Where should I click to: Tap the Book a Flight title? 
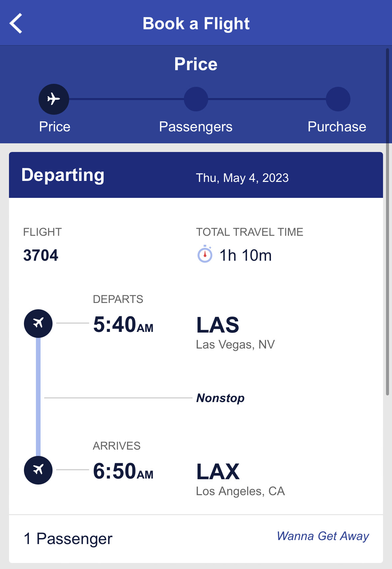tap(196, 24)
